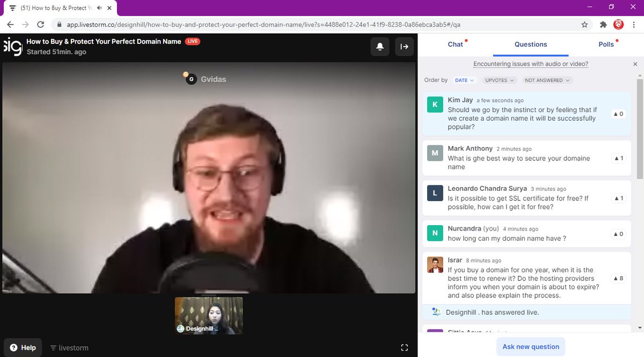The height and width of the screenshot is (357, 644).
Task: Click 'Designhill . has answered live.' note
Action: [492, 312]
